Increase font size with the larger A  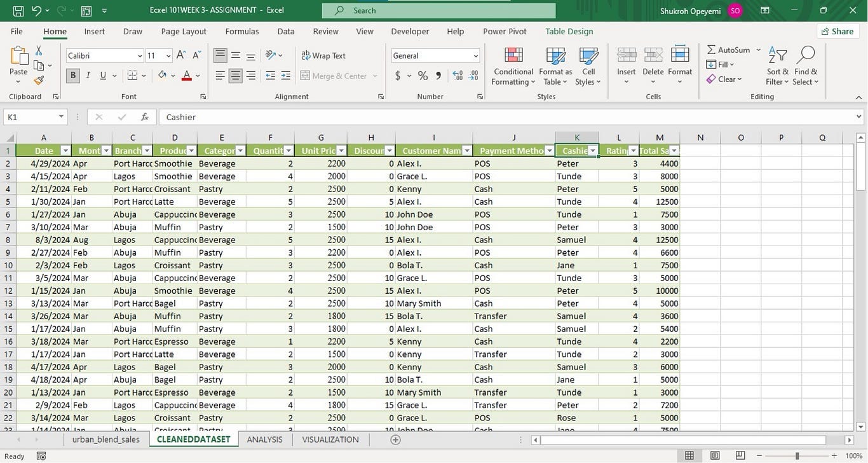(181, 55)
